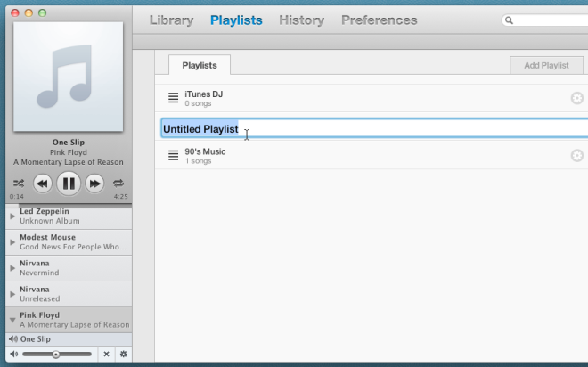Click the search field
Image resolution: width=588 pixels, height=367 pixels.
pos(544,20)
